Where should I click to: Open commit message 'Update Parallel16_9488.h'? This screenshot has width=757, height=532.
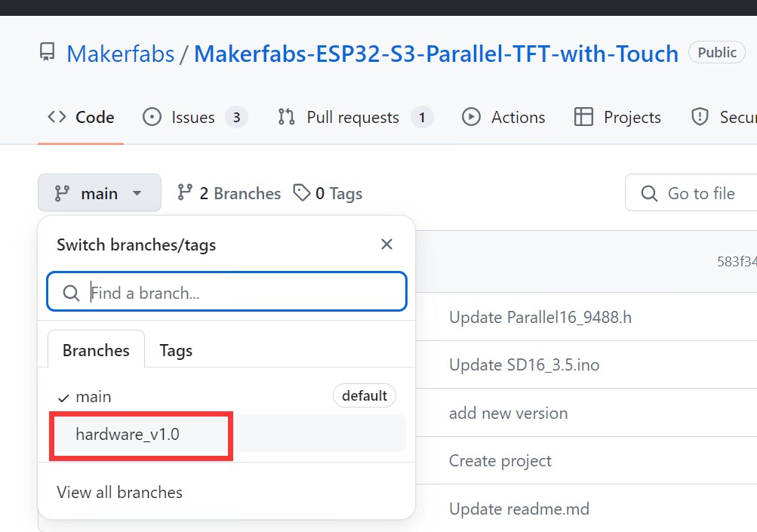pyautogui.click(x=540, y=317)
